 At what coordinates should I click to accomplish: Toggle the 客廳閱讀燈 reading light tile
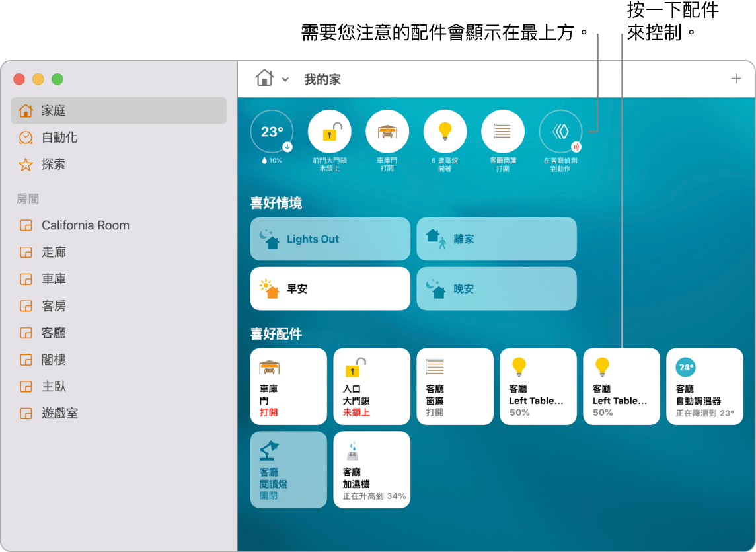(x=288, y=470)
